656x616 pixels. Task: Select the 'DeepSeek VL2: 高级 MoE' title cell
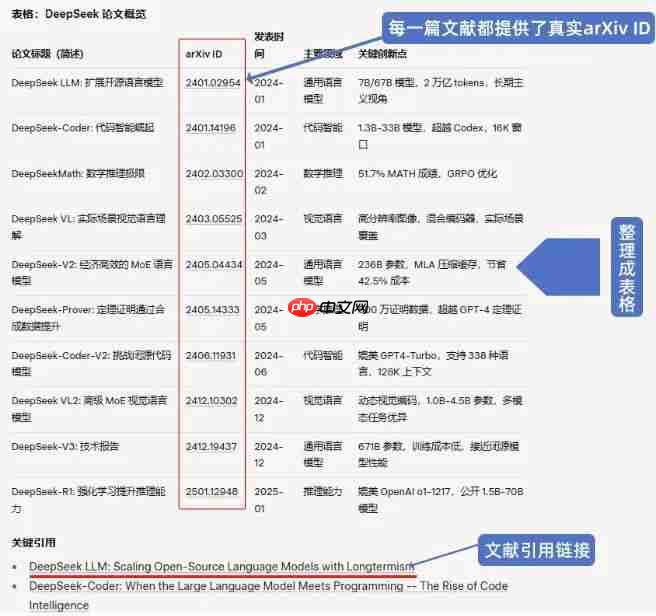(89, 409)
